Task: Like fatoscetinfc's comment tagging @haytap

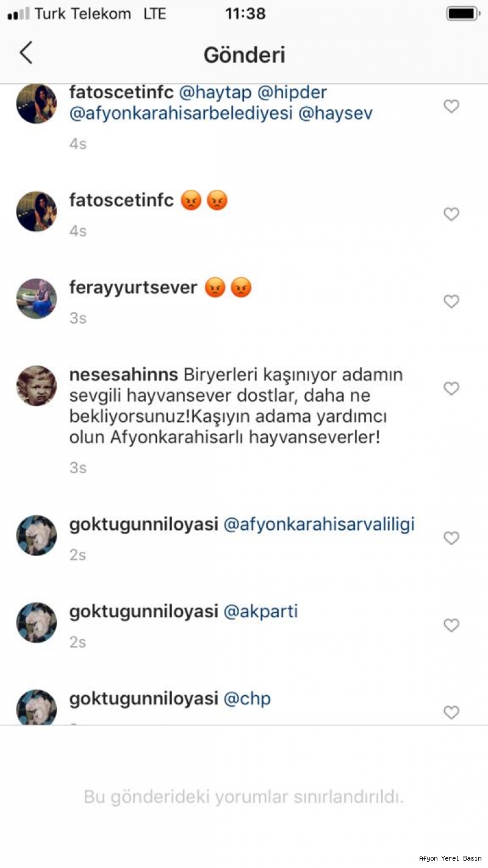Action: (x=451, y=106)
